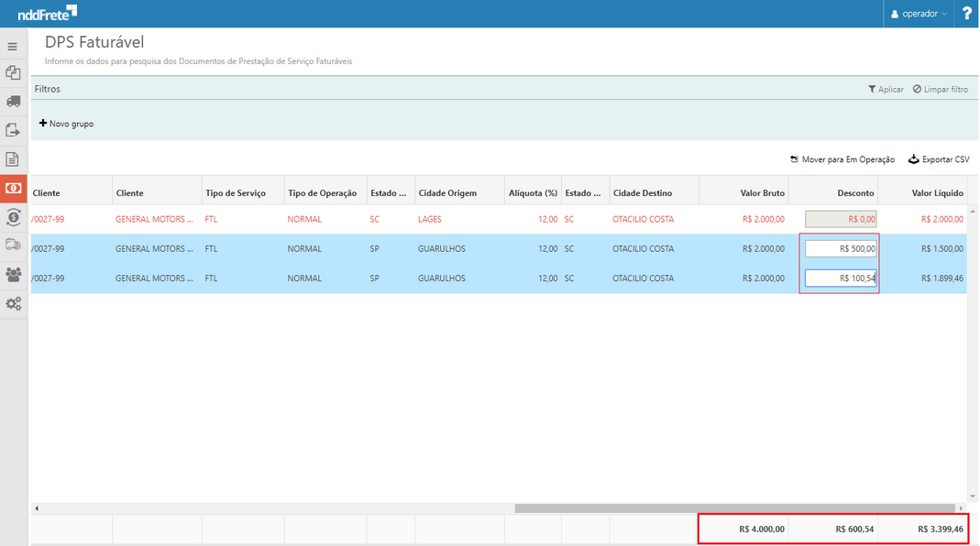Image resolution: width=980 pixels, height=546 pixels.
Task: Export the table with Exportar CSV
Action: [939, 159]
